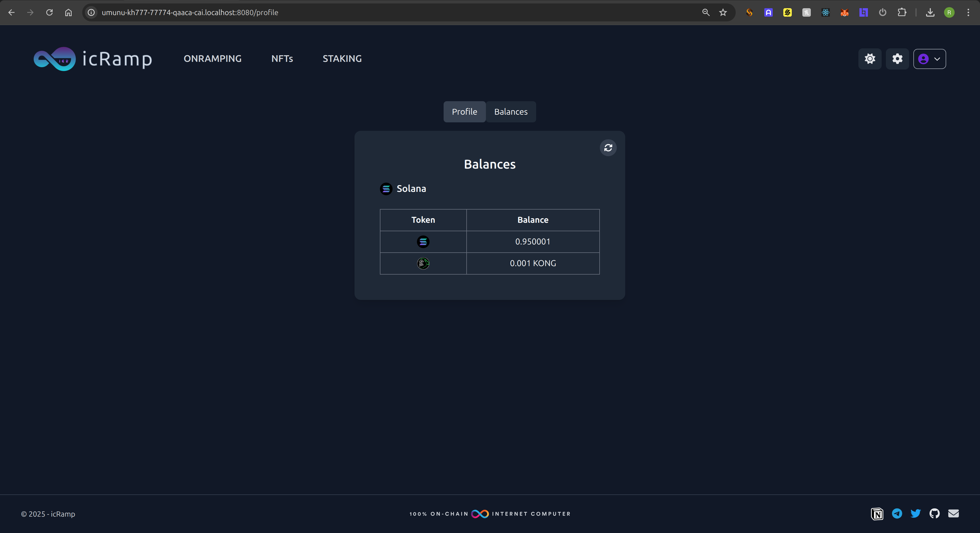Screen dimensions: 980x533
Task: Switch to the Profile tab
Action: click(464, 112)
